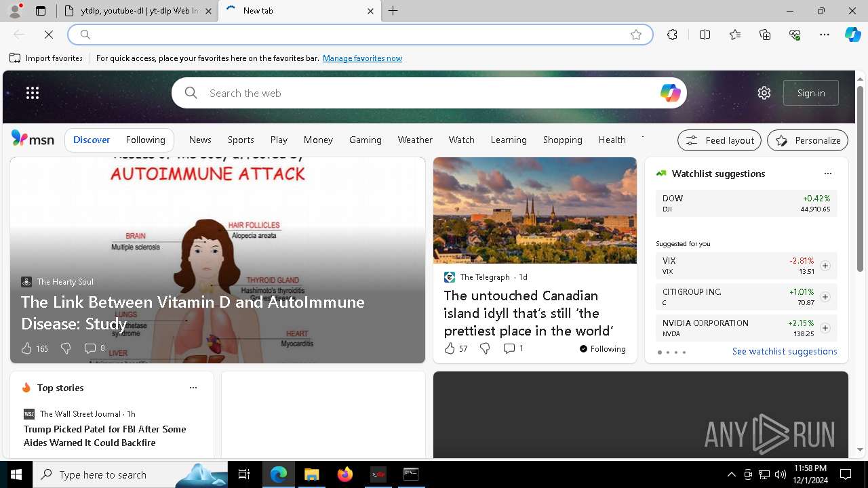Open the Copilot sidebar icon
Image resolution: width=868 pixels, height=488 pixels.
click(x=852, y=35)
